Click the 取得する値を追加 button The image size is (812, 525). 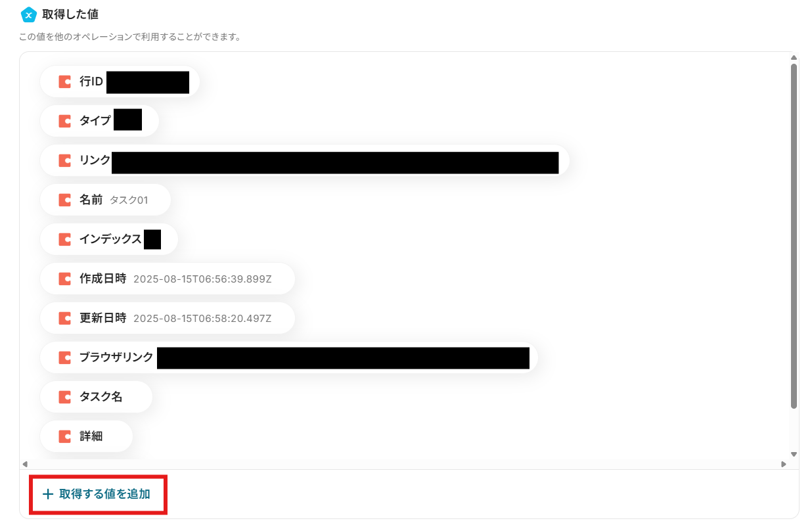(98, 495)
